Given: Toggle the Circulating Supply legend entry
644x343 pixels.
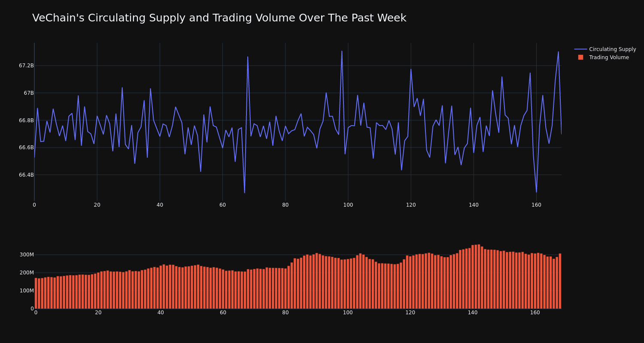Looking at the screenshot, I should pos(605,49).
